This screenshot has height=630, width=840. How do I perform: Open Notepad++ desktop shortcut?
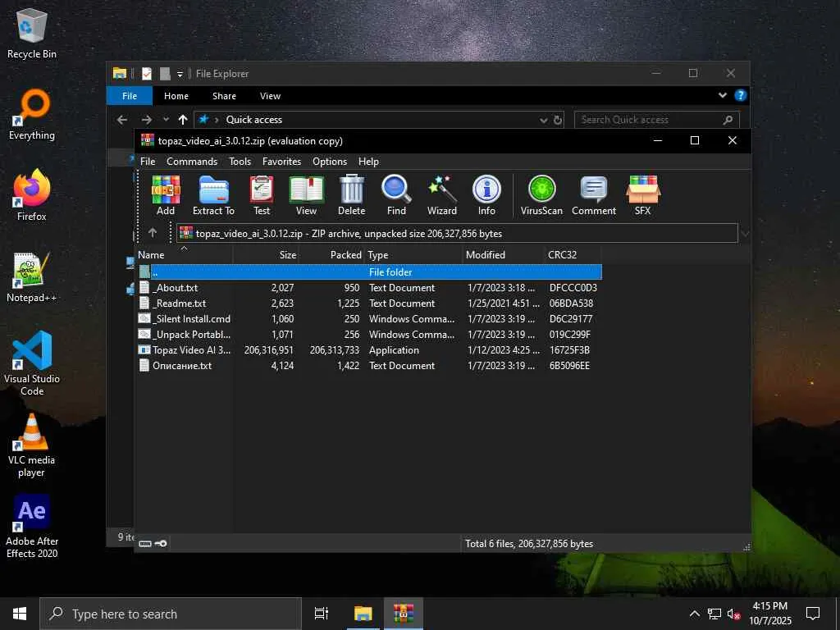coord(32,277)
